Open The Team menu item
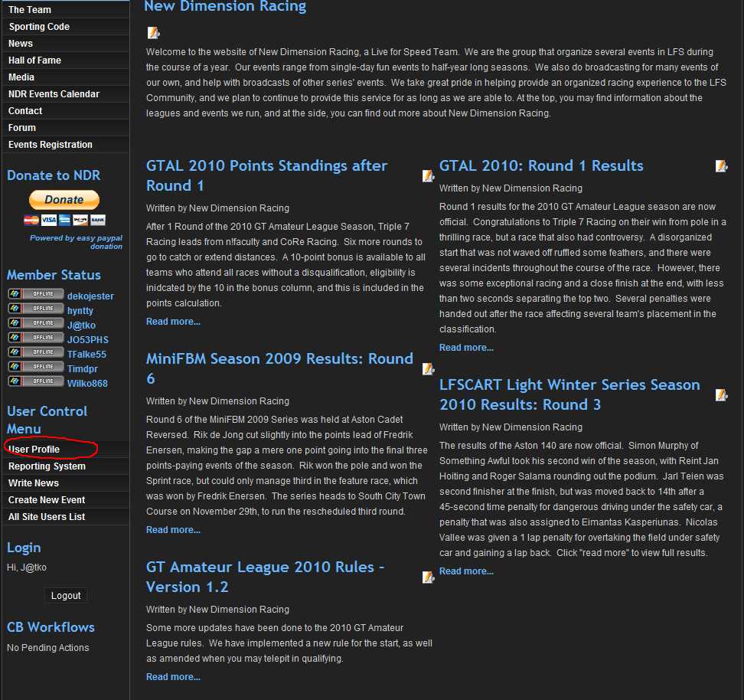Image resolution: width=744 pixels, height=700 pixels. coord(66,9)
